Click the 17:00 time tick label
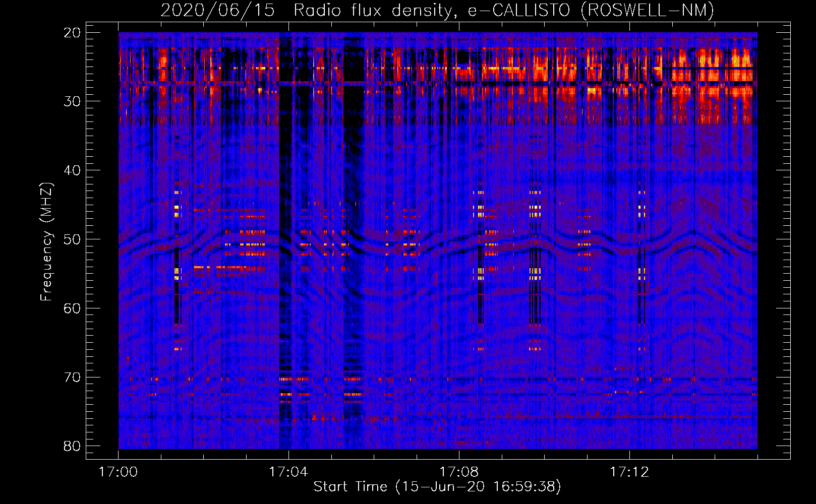The width and height of the screenshot is (816, 504). pyautogui.click(x=118, y=472)
